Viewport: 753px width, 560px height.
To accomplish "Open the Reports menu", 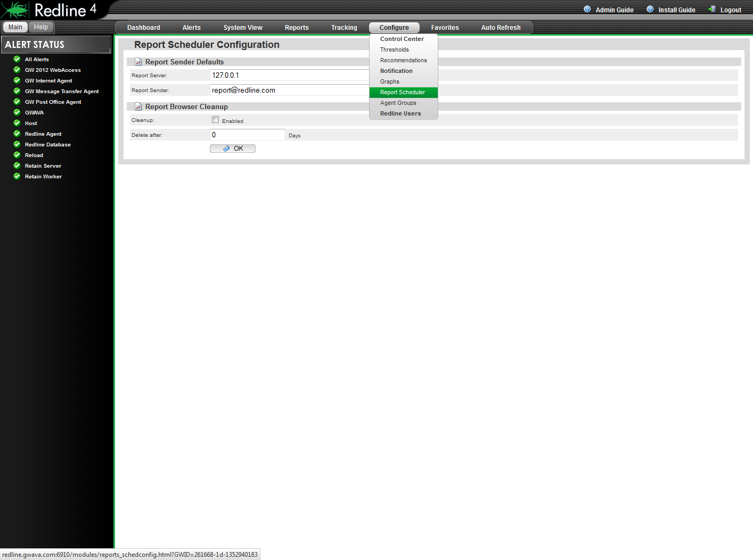I will click(x=297, y=28).
